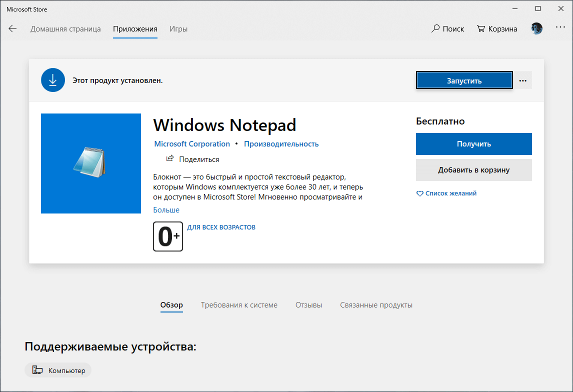The image size is (573, 392).
Task: Toggle the Список желаний heart
Action: click(x=419, y=193)
